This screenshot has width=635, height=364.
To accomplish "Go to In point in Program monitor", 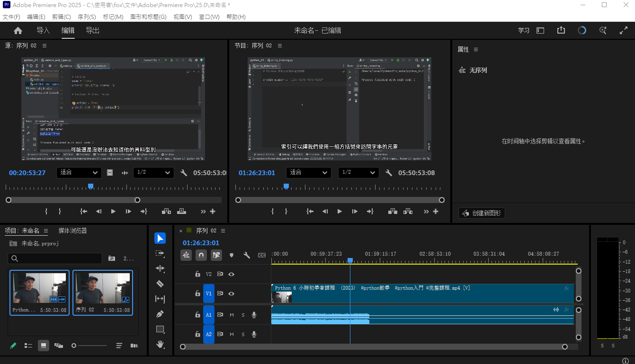I will click(310, 212).
